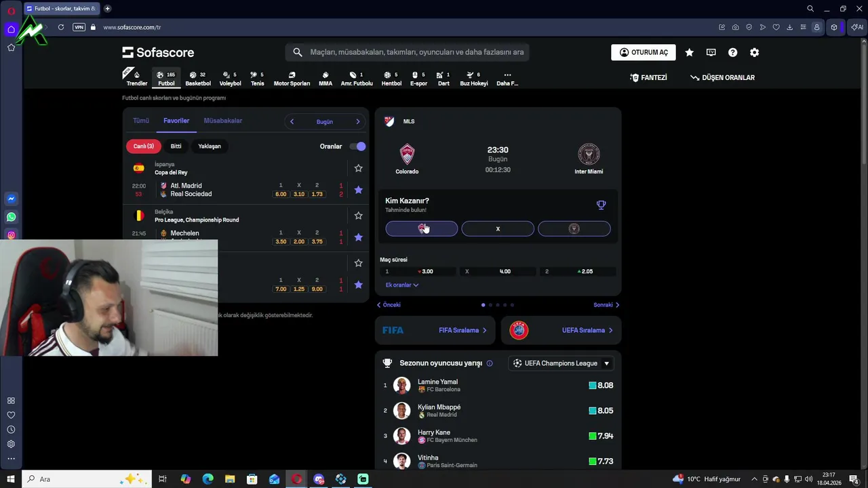
Task: Click the Sofascore help question mark icon
Action: (x=732, y=52)
